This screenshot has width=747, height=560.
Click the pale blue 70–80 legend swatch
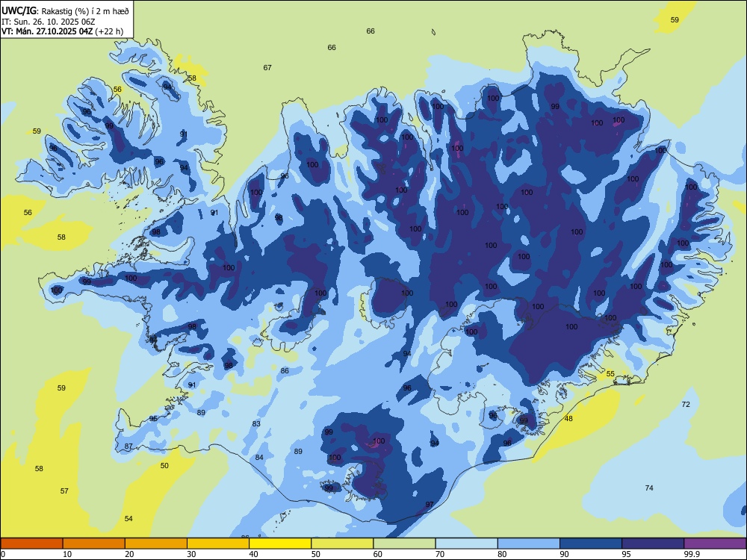[x=466, y=544]
